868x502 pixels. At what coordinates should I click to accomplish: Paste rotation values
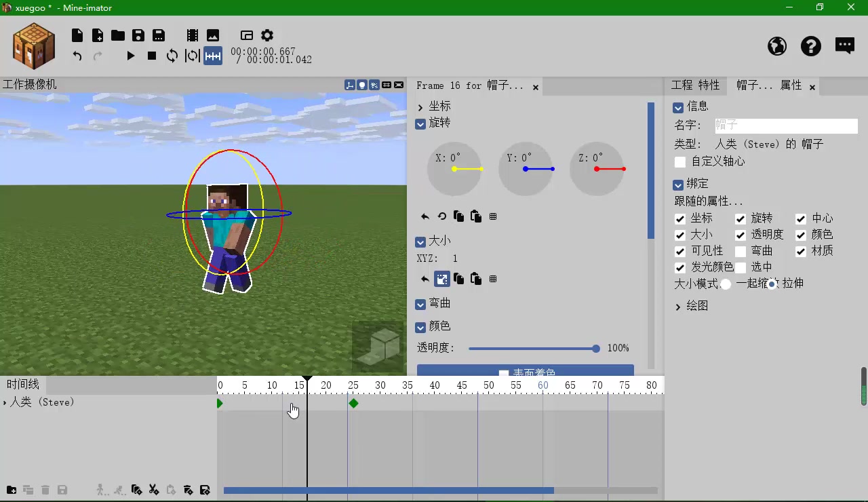(x=476, y=216)
